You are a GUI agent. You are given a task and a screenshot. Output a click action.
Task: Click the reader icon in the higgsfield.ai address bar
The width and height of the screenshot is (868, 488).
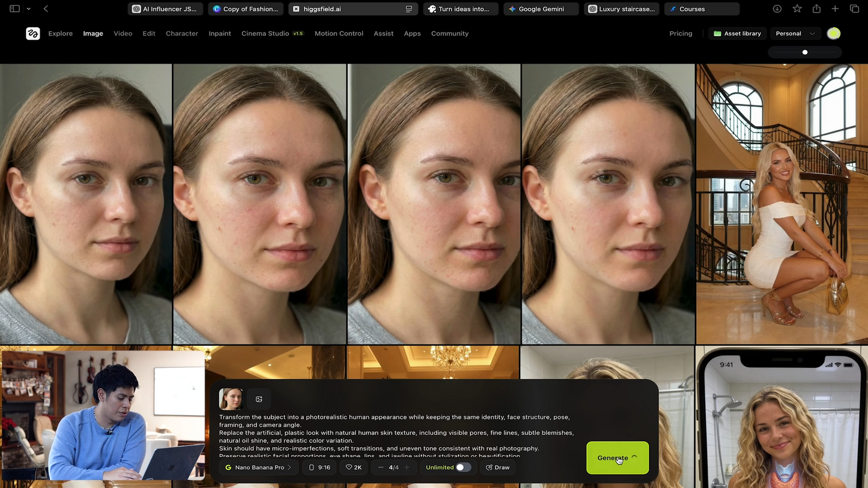[x=408, y=9]
